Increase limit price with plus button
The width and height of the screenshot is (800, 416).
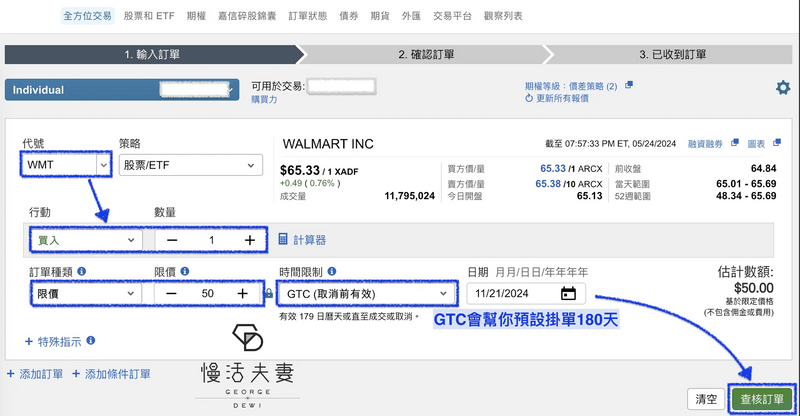click(242, 293)
